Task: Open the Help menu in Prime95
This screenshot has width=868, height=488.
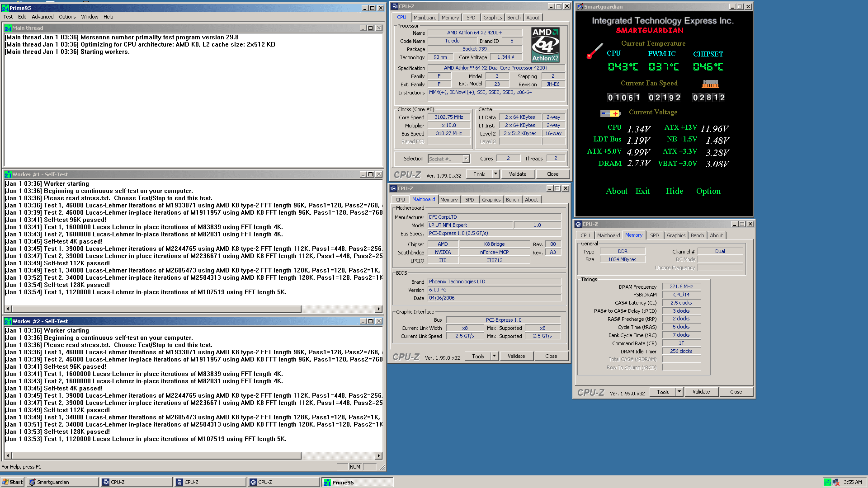Action: pyautogui.click(x=108, y=17)
